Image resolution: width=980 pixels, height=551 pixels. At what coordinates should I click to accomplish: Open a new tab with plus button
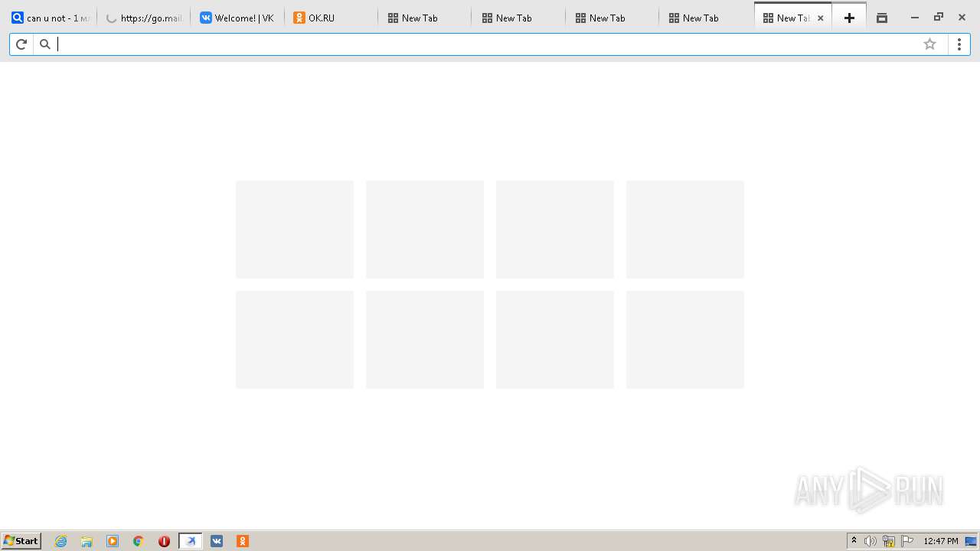click(x=849, y=18)
